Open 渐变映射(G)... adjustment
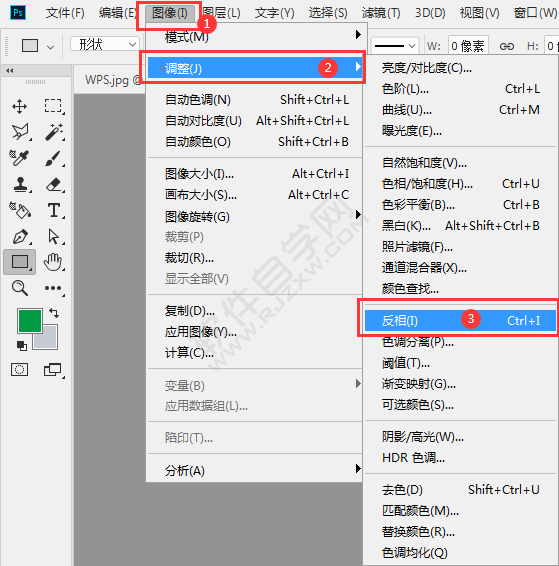 460,383
